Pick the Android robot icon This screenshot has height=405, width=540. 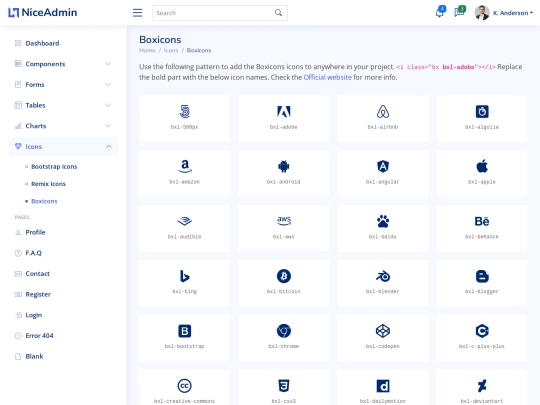tap(284, 166)
